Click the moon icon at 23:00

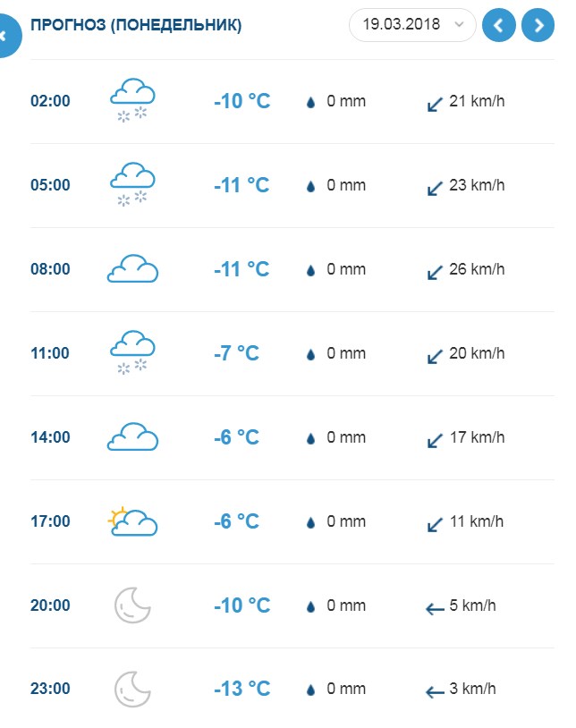pyautogui.click(x=132, y=689)
